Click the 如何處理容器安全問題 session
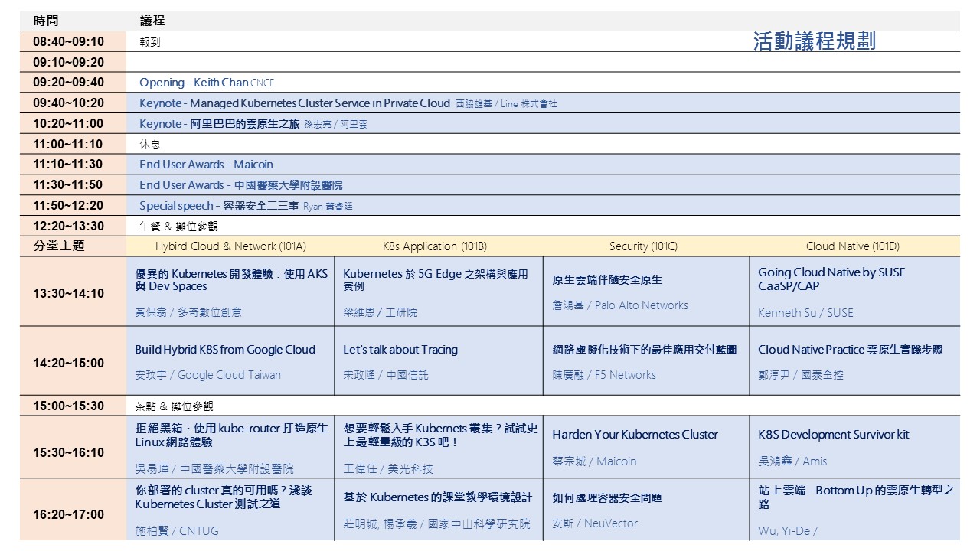This screenshot has width=980, height=551. (x=607, y=498)
